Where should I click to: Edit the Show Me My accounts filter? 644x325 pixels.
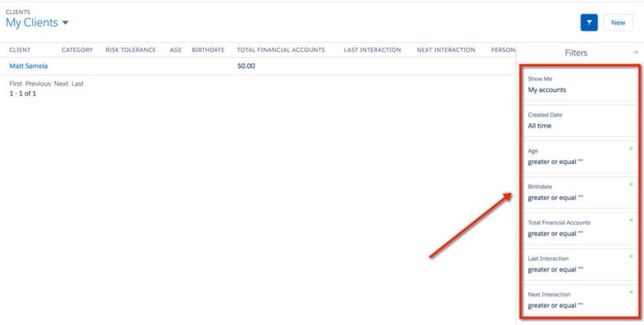click(580, 84)
